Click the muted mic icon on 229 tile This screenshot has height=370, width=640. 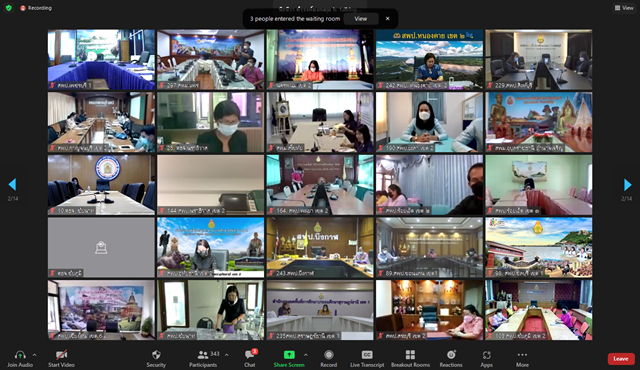tap(490, 85)
